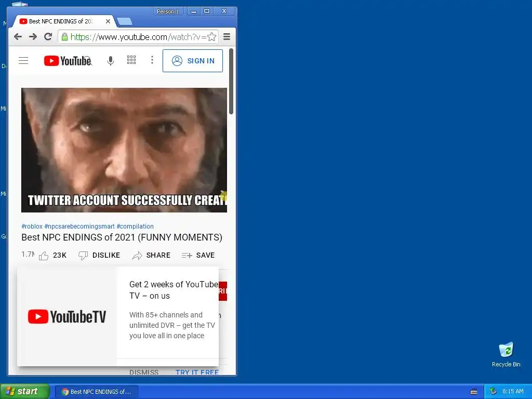
Task: Click the DISLIKE thumbs down button
Action: tap(99, 255)
